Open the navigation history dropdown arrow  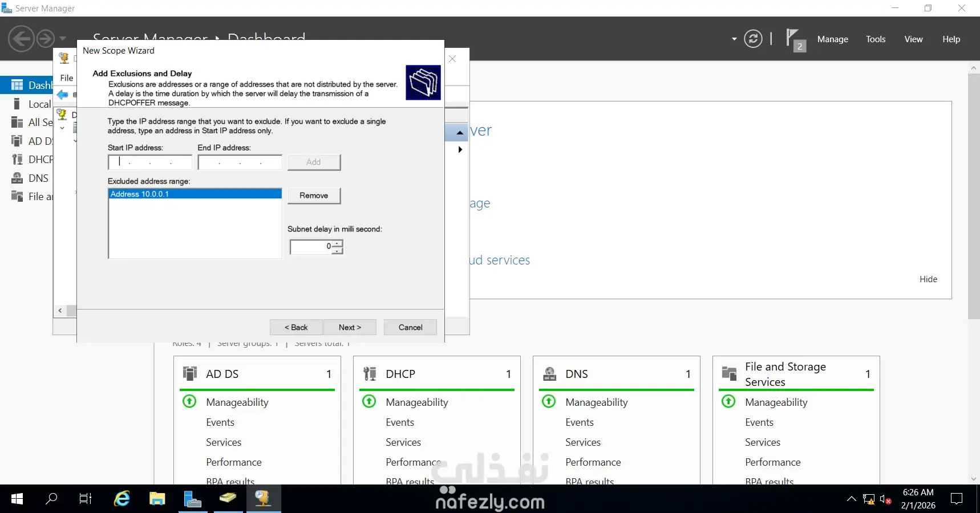(x=63, y=39)
